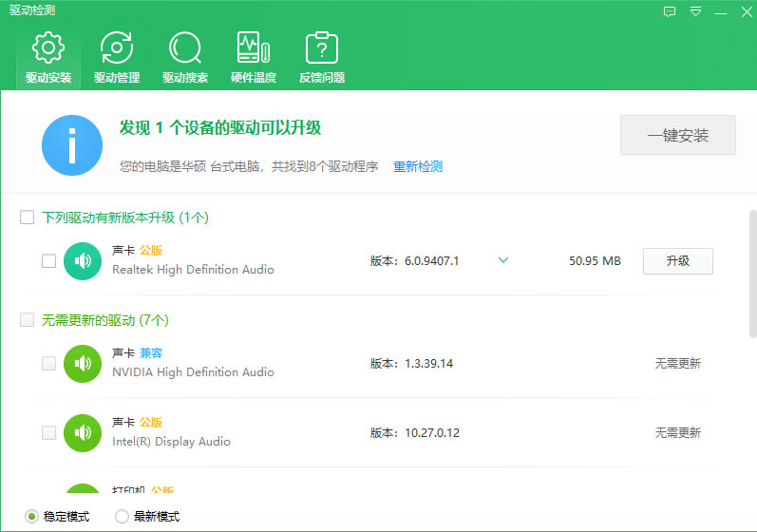
Task: Open the 驱动管理 icon
Action: point(117,49)
